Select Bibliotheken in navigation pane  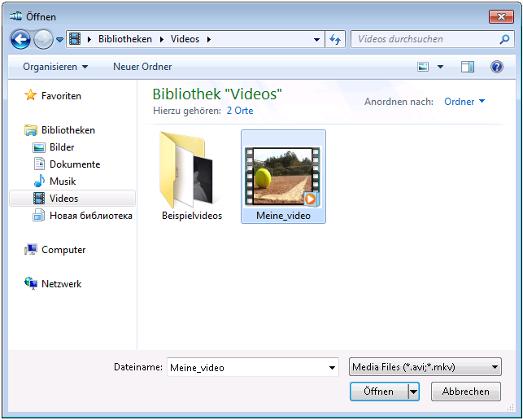click(x=68, y=130)
